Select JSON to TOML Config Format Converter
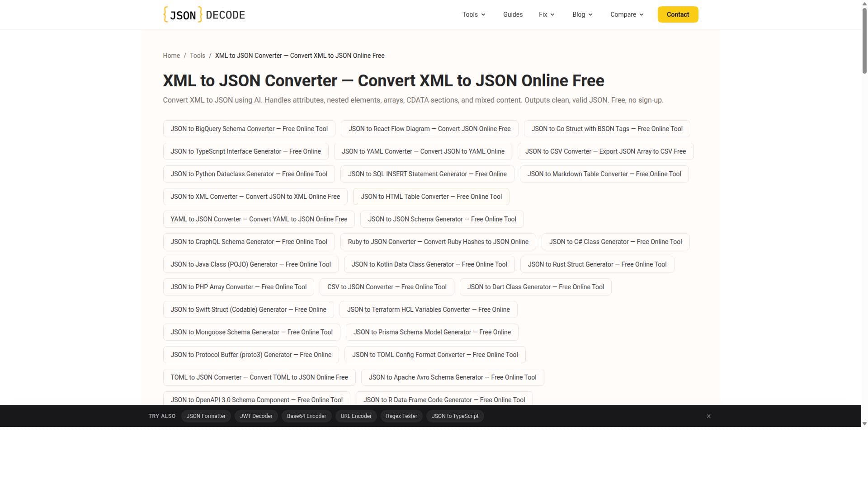This screenshot has height=488, width=868. pos(435,355)
